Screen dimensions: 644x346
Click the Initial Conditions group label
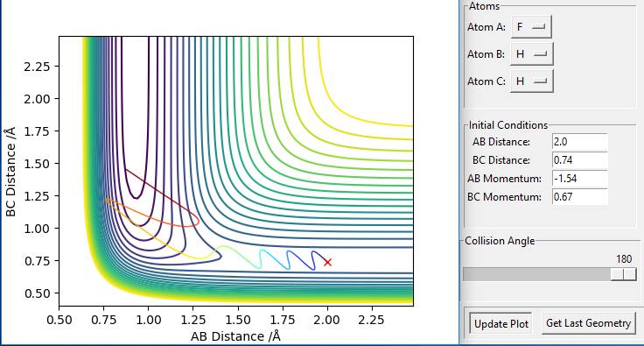[508, 125]
